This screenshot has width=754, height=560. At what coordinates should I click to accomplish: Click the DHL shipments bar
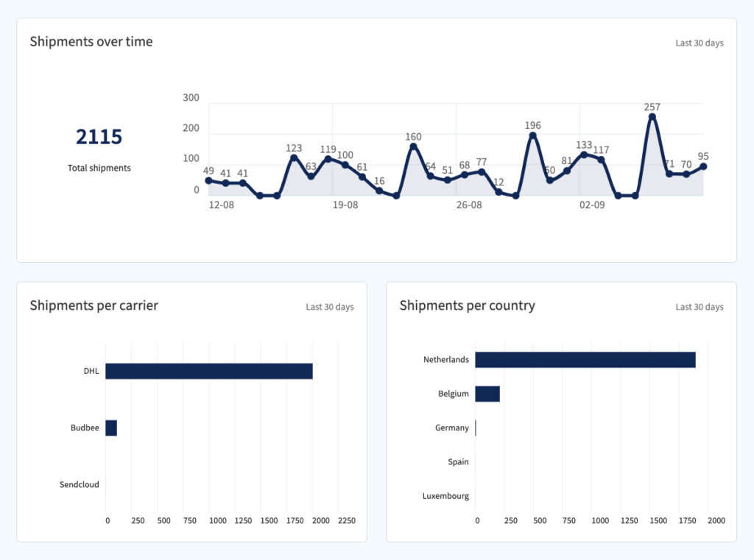[x=209, y=371]
